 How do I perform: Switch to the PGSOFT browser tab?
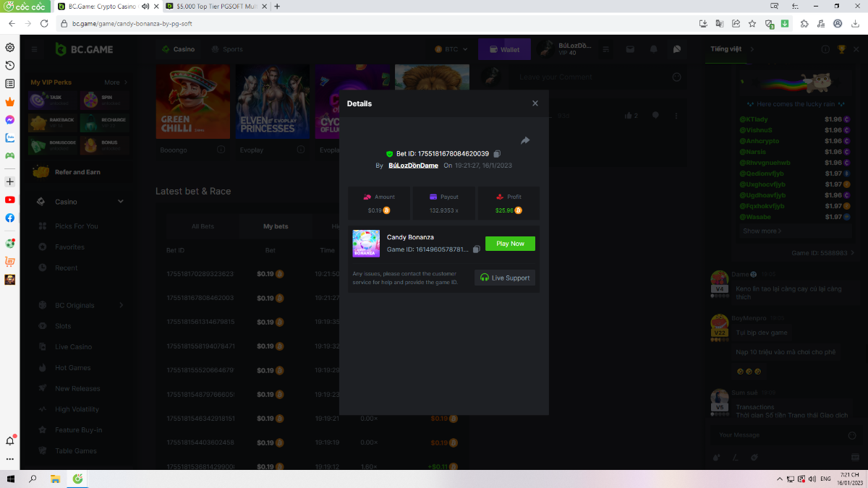point(213,6)
